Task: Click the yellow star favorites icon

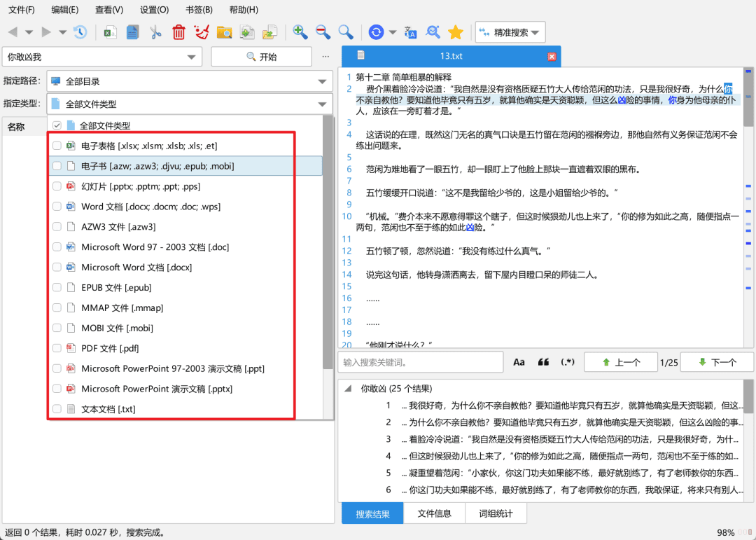Action: (455, 32)
